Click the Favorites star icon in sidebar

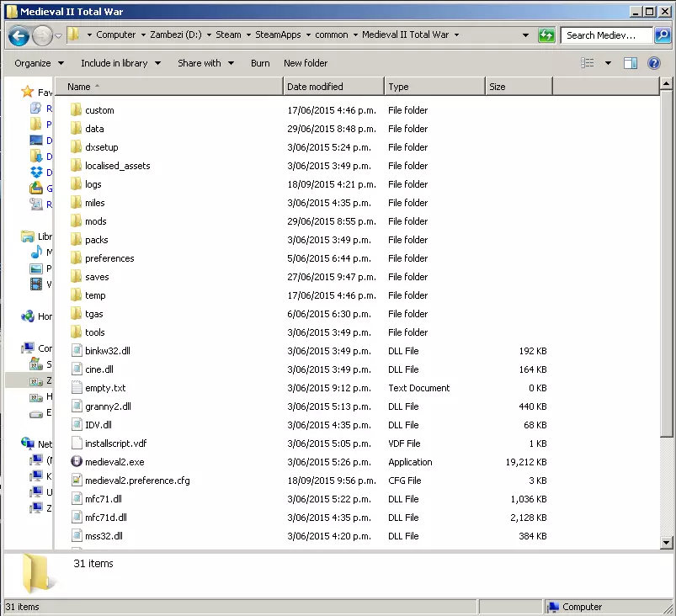coord(27,92)
